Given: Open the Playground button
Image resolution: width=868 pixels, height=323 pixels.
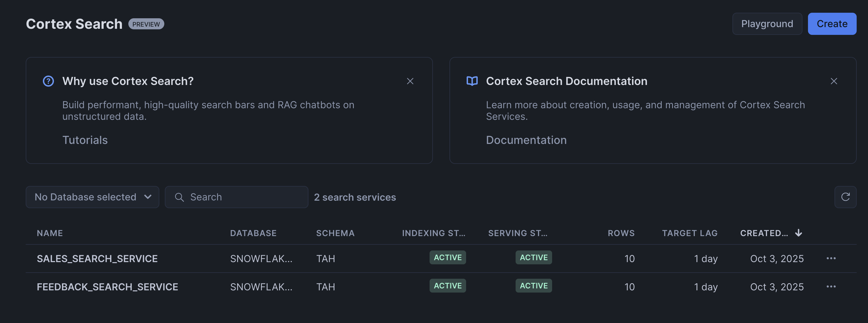Looking at the screenshot, I should click(767, 24).
